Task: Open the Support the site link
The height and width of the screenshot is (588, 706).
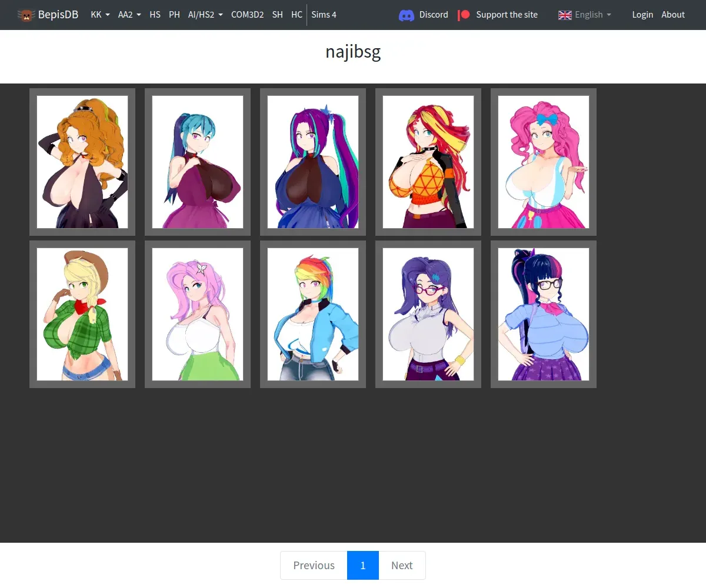Action: pos(507,15)
